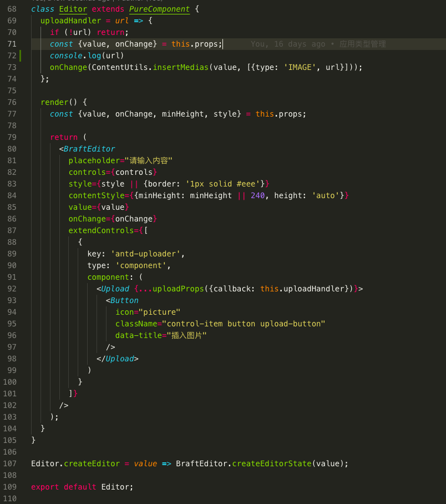Viewport: 446px width, 504px height.
Task: Click line number 110 in the gutter
Action: coord(9,498)
